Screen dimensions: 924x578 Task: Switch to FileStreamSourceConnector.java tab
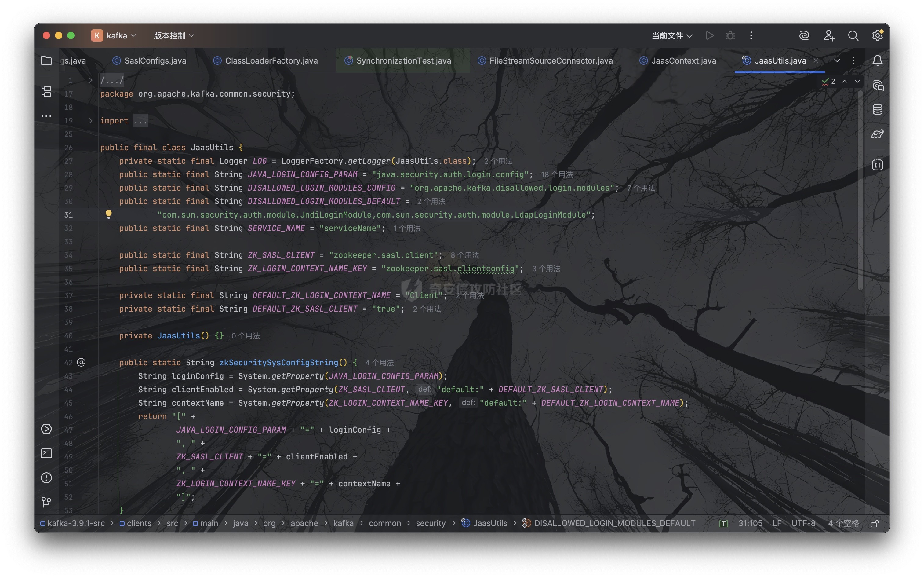pyautogui.click(x=545, y=60)
